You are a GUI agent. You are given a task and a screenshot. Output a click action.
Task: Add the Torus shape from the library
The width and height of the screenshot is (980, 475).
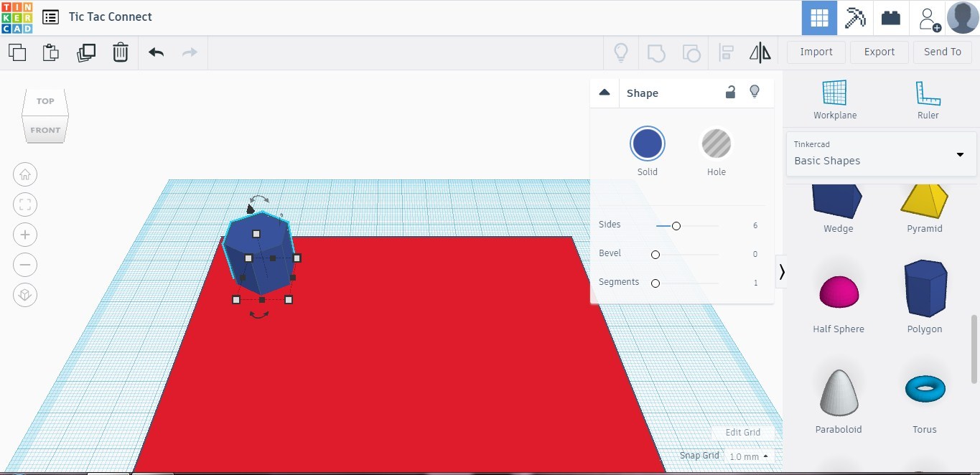(925, 388)
